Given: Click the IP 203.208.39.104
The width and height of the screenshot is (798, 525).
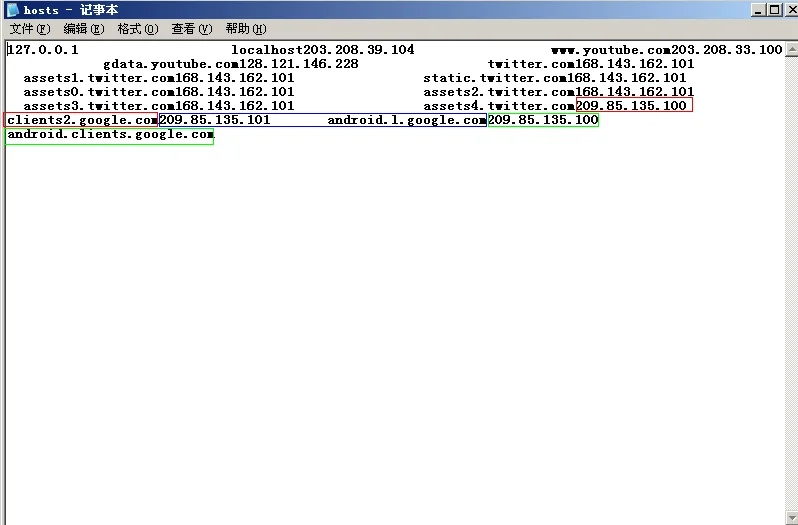Looking at the screenshot, I should [x=359, y=50].
